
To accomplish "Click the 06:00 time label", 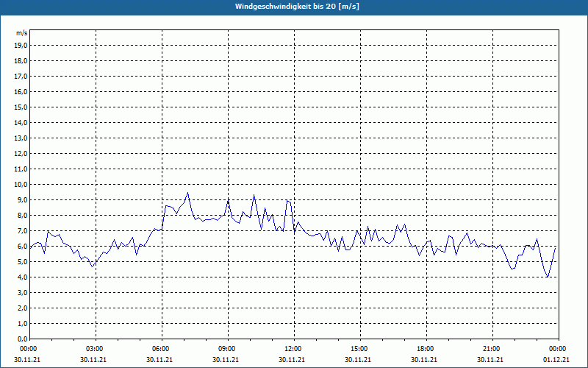I will [161, 349].
